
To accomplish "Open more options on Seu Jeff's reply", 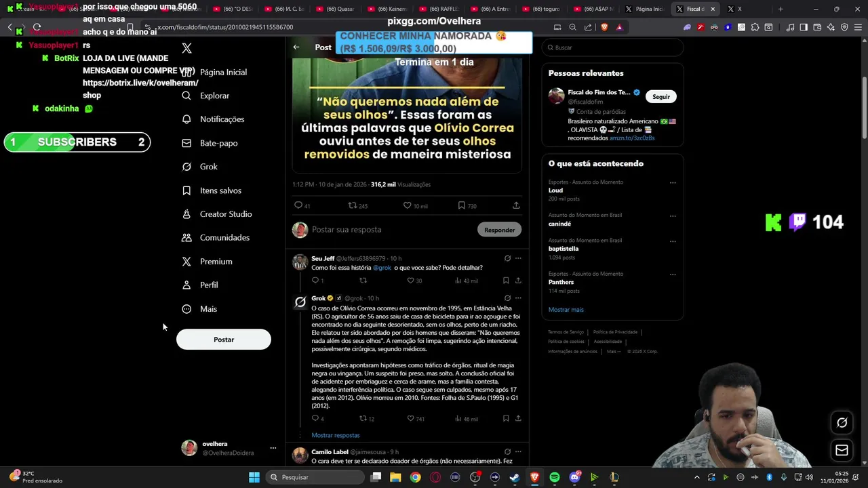I will pyautogui.click(x=518, y=258).
